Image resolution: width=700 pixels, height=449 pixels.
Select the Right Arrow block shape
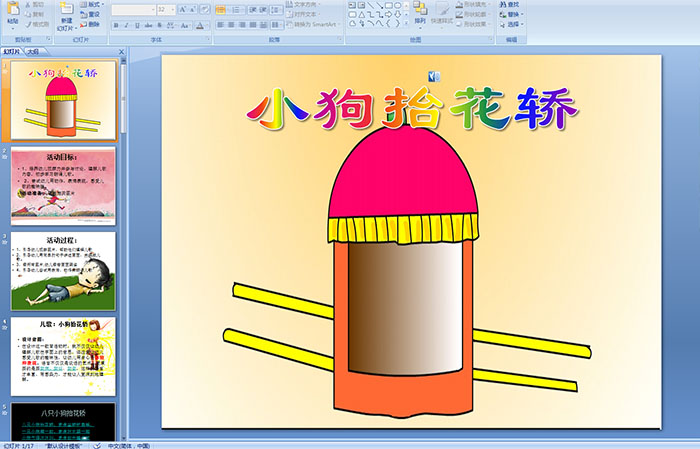[x=388, y=14]
